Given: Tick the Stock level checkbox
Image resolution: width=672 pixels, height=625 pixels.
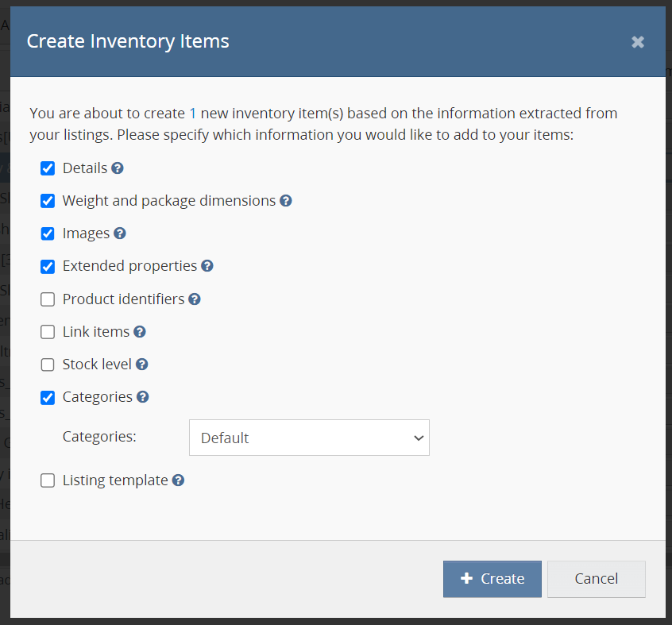Looking at the screenshot, I should coord(48,365).
